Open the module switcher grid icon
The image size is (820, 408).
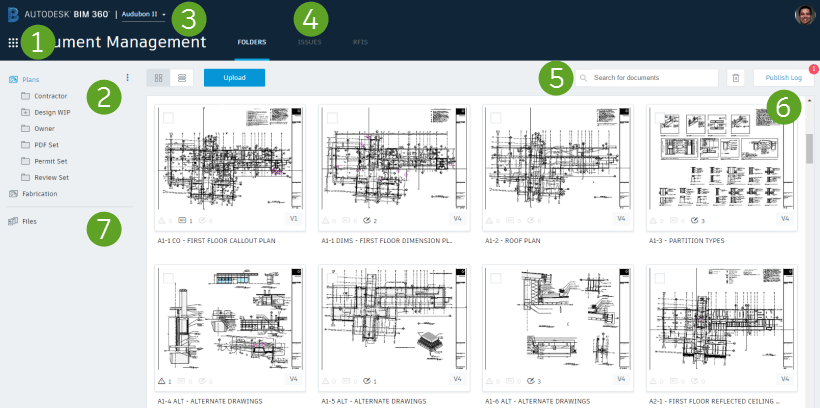(x=14, y=43)
